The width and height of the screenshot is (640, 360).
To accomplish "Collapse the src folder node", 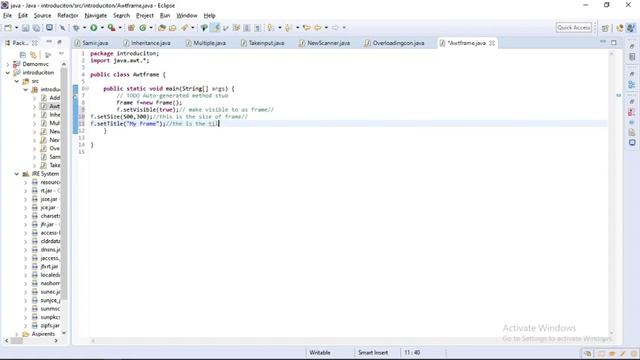I will pyautogui.click(x=17, y=81).
